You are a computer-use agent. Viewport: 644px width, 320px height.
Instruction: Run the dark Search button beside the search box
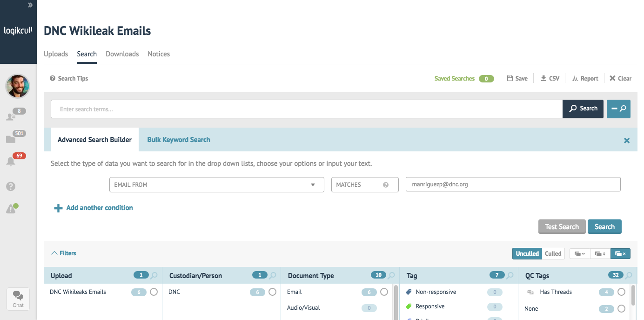(583, 109)
